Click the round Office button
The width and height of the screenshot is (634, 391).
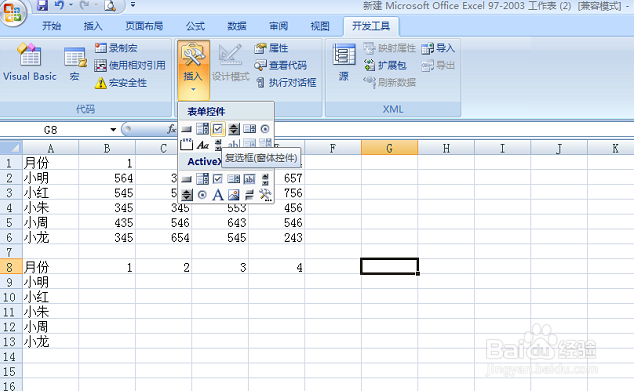click(x=13, y=12)
